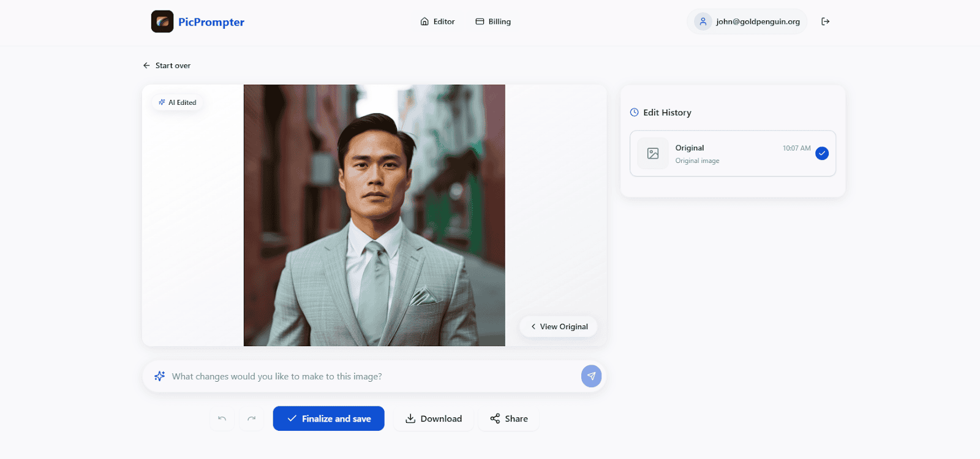Select the Original entry in Edit History
This screenshot has width=980, height=459.
point(733,153)
